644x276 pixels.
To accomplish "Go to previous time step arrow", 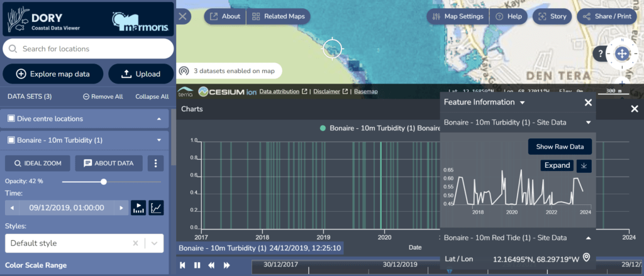I will (12, 208).
